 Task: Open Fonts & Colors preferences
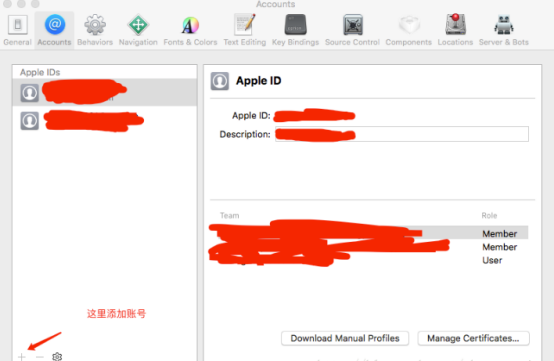[190, 30]
